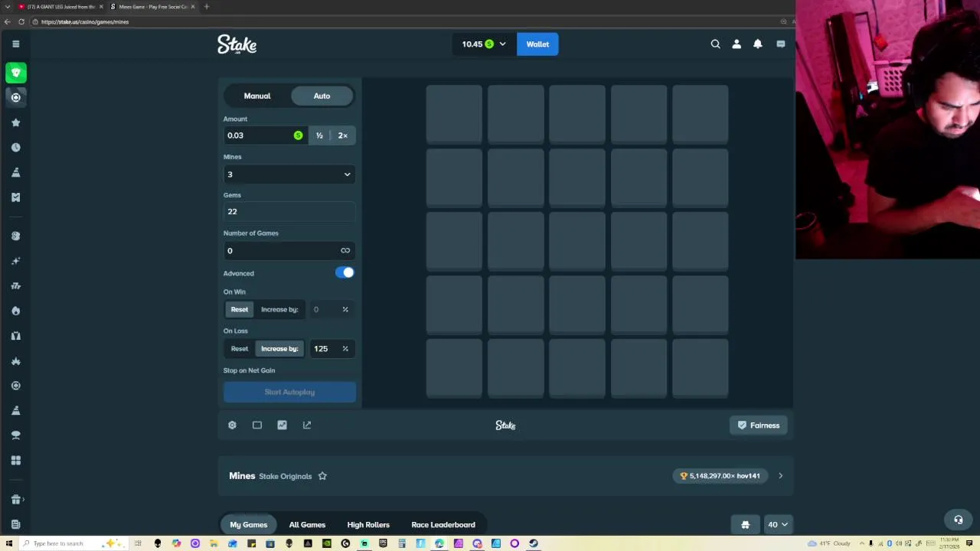The image size is (980, 551).
Task: Open My Games tab
Action: click(249, 524)
